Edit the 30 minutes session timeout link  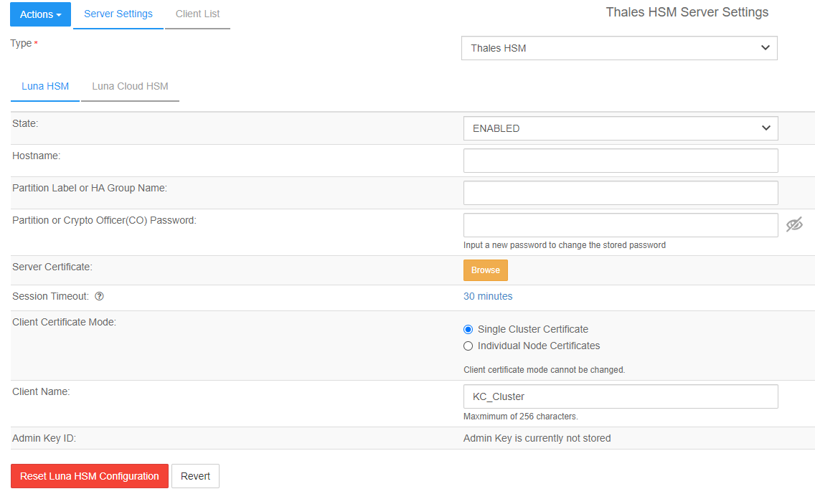coord(488,296)
